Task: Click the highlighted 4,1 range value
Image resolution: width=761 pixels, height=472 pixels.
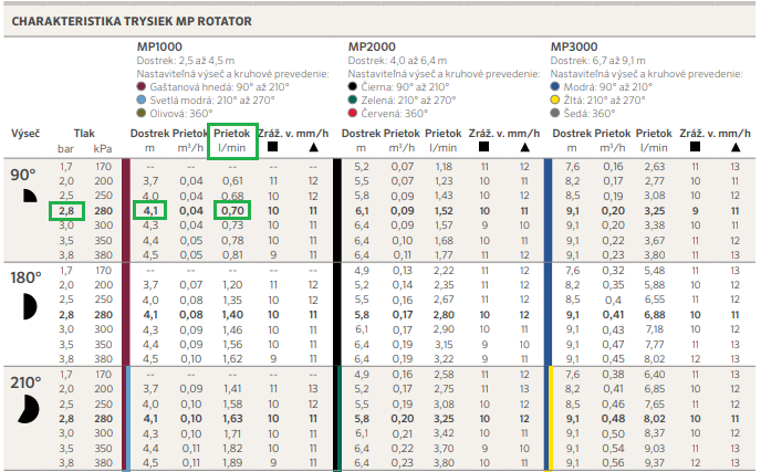Action: coord(151,211)
